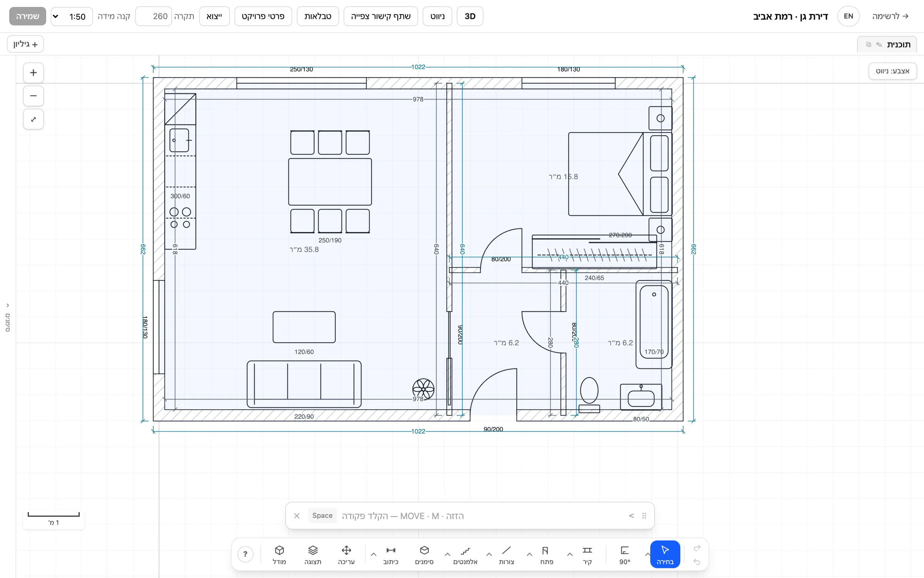
Task: Click the שמירה save button
Action: tap(28, 16)
